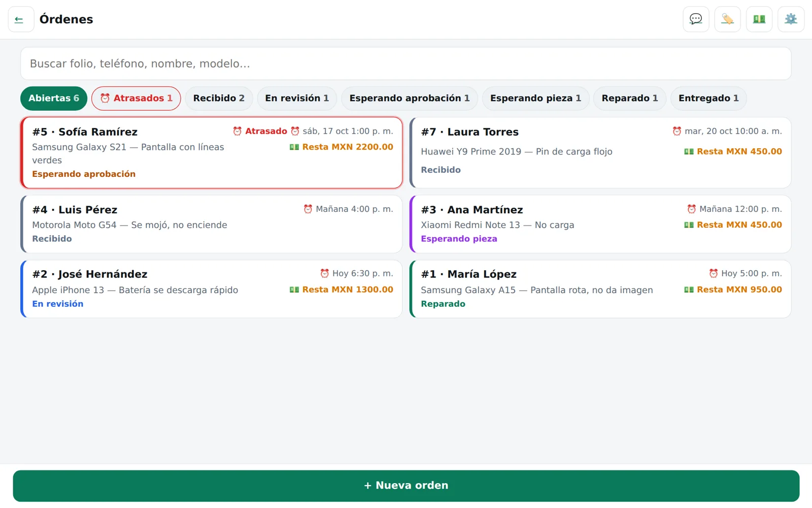Open order #7 Laura Torres
This screenshot has height=508, width=812.
click(x=600, y=152)
